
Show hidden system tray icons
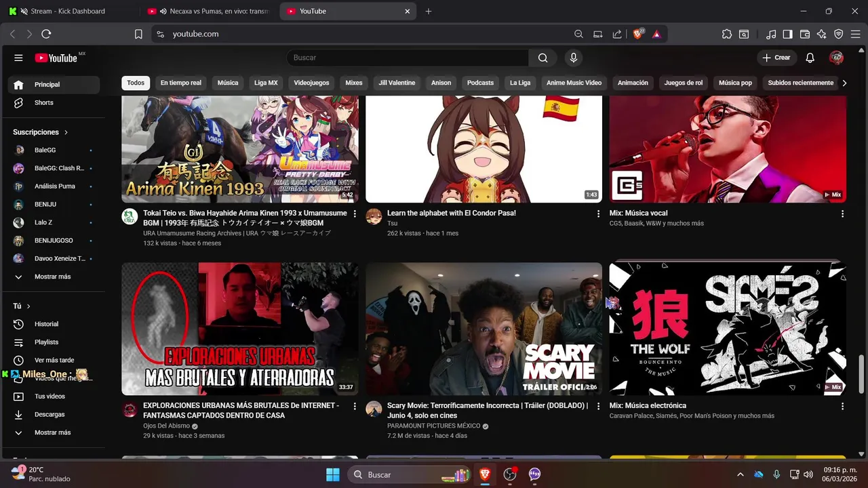click(x=740, y=474)
